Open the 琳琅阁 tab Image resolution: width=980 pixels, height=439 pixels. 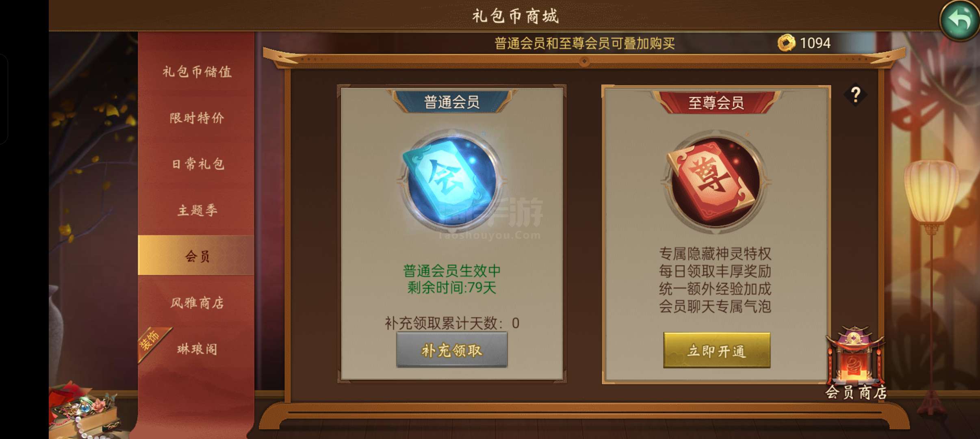coord(197,349)
